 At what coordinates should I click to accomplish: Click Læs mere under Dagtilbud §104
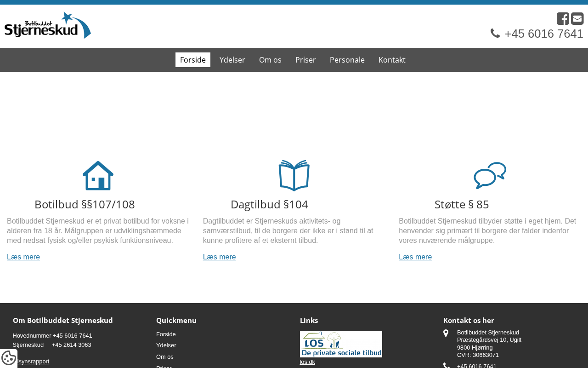tap(220, 257)
